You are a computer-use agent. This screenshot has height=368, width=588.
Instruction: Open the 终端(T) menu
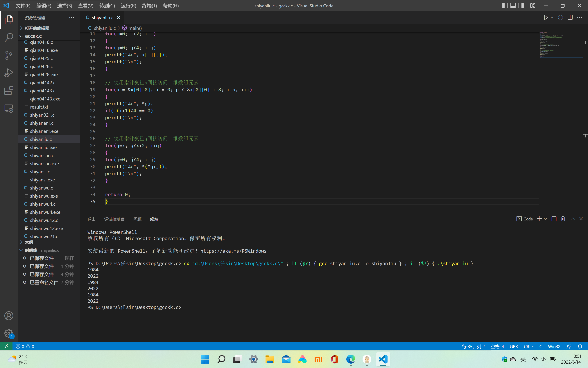point(149,6)
